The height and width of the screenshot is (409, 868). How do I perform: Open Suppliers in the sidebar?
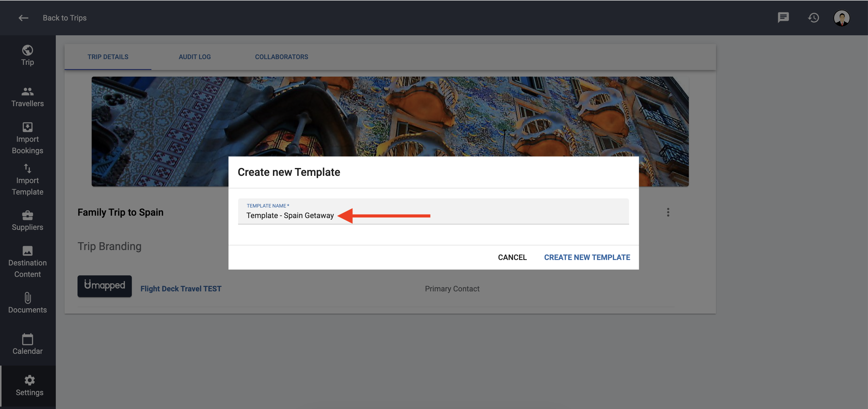28,221
